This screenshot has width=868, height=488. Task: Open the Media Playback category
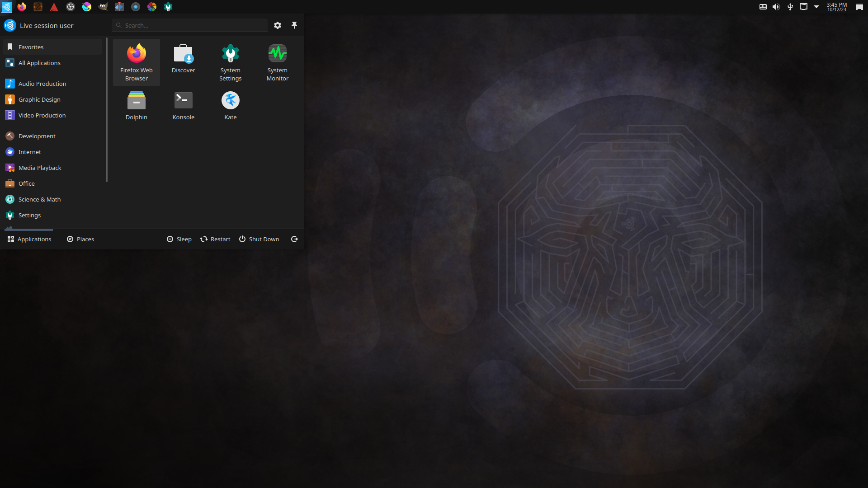click(52, 168)
